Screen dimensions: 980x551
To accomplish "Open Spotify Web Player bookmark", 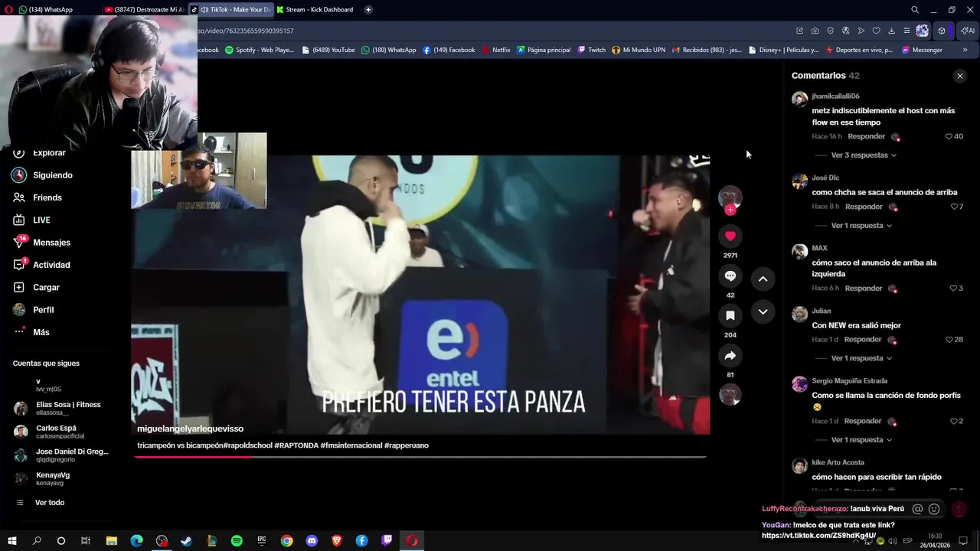I will coord(260,50).
